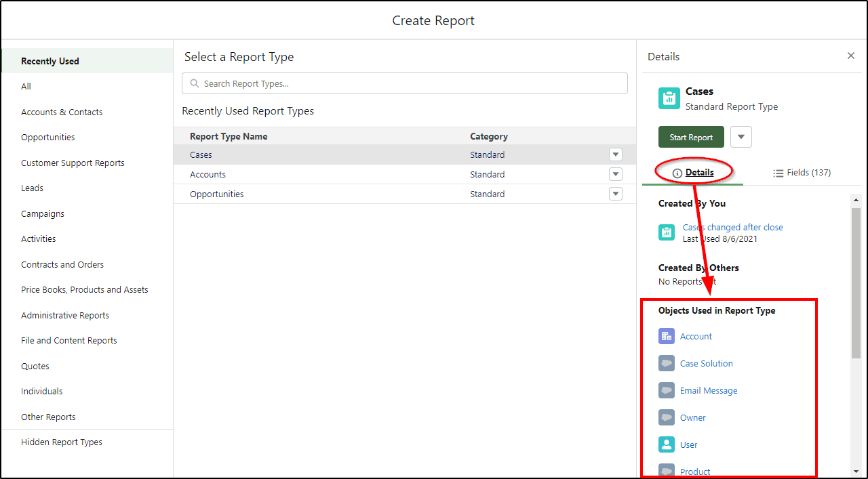Screen dimensions: 868x479
Task: Click the report icon beside Cases changed after close
Action: (x=667, y=232)
